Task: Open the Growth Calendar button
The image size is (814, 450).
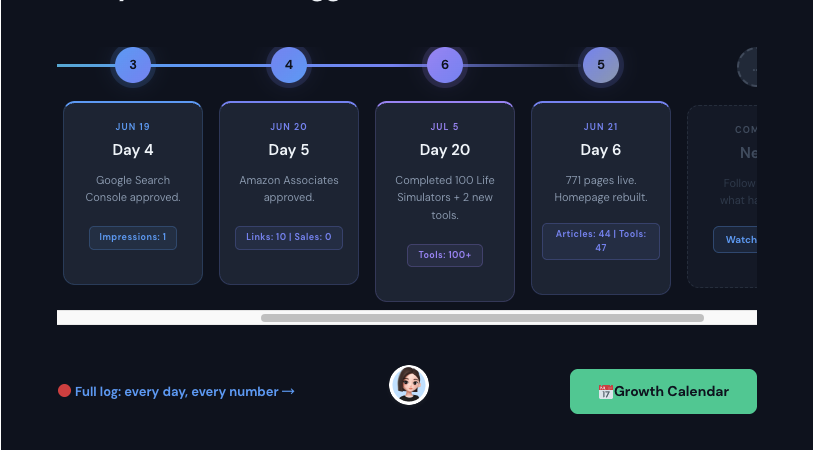Action: click(x=663, y=391)
